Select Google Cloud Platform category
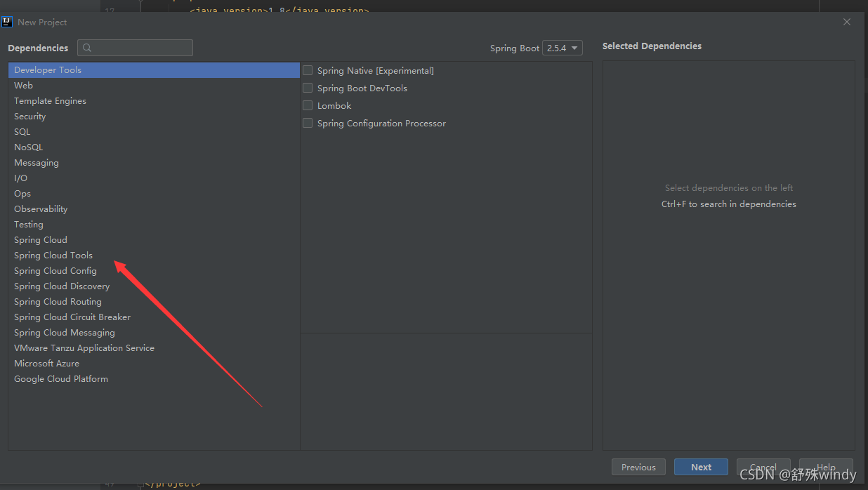Image resolution: width=868 pixels, height=490 pixels. pos(154,379)
